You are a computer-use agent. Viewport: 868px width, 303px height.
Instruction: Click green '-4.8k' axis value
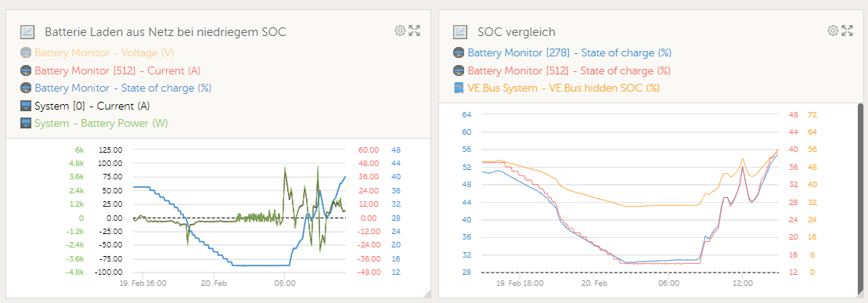click(x=75, y=272)
